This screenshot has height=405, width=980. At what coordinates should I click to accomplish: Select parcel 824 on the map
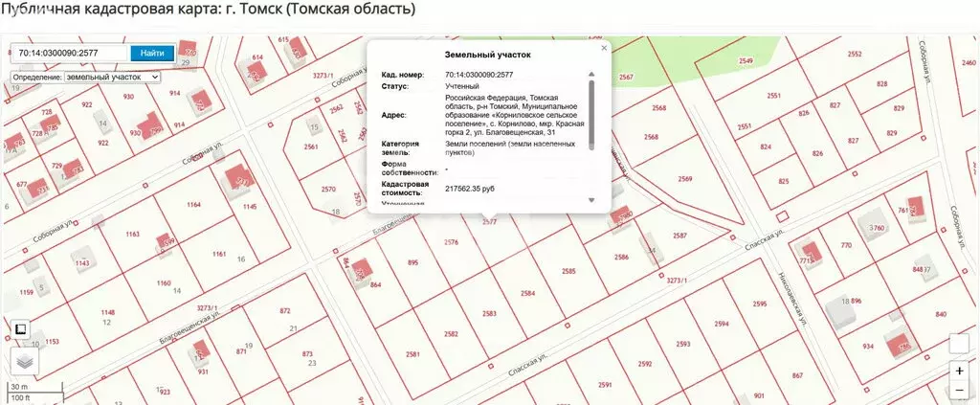[766, 146]
